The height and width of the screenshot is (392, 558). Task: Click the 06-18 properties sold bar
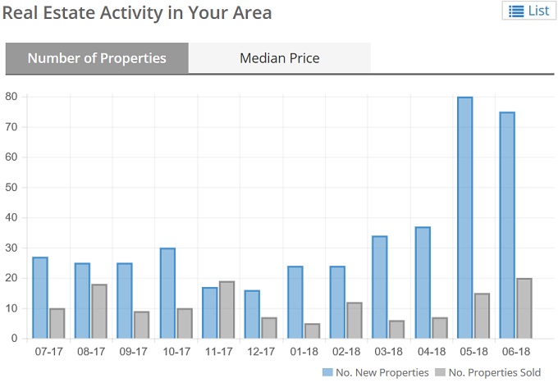pos(524,308)
